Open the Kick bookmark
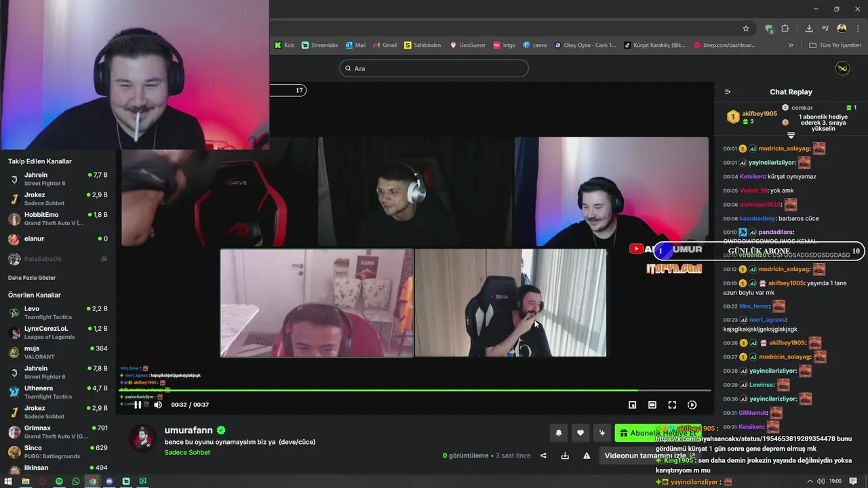Image resolution: width=868 pixels, height=488 pixels. (x=284, y=45)
